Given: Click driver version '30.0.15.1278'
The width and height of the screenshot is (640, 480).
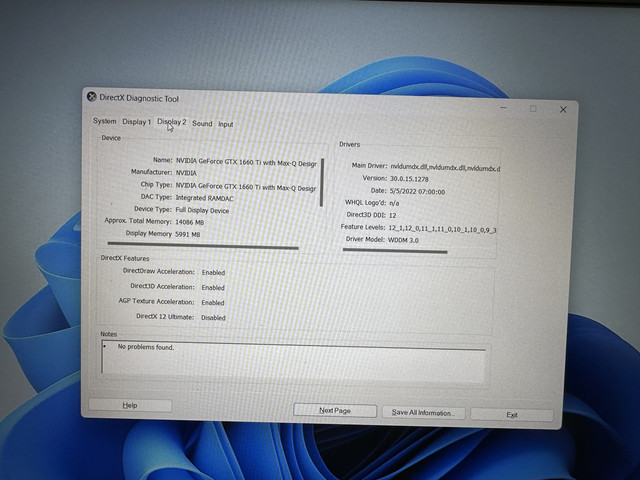Looking at the screenshot, I should (x=409, y=179).
